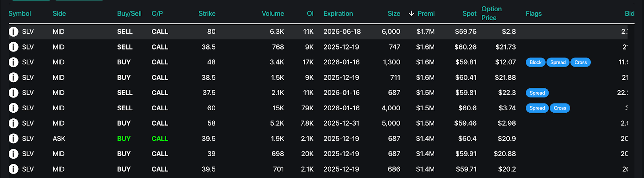
Task: Toggle sort arrow on Premium column
Action: click(x=411, y=13)
